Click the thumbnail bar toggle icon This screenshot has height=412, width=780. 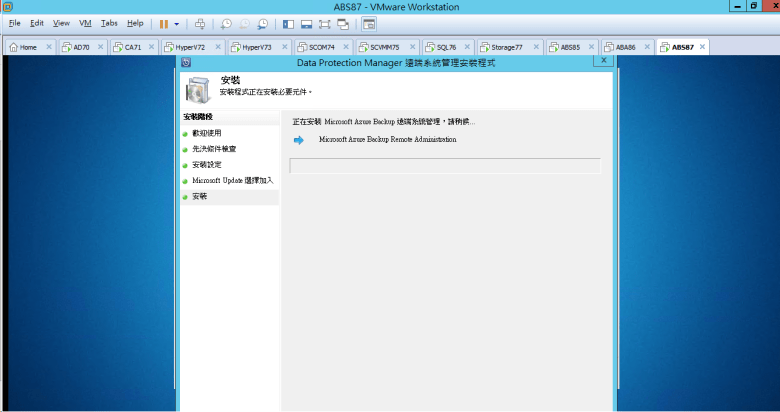pos(306,23)
